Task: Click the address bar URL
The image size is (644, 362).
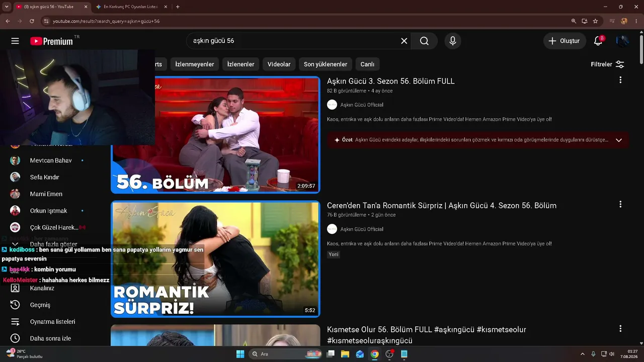Action: coord(106,21)
